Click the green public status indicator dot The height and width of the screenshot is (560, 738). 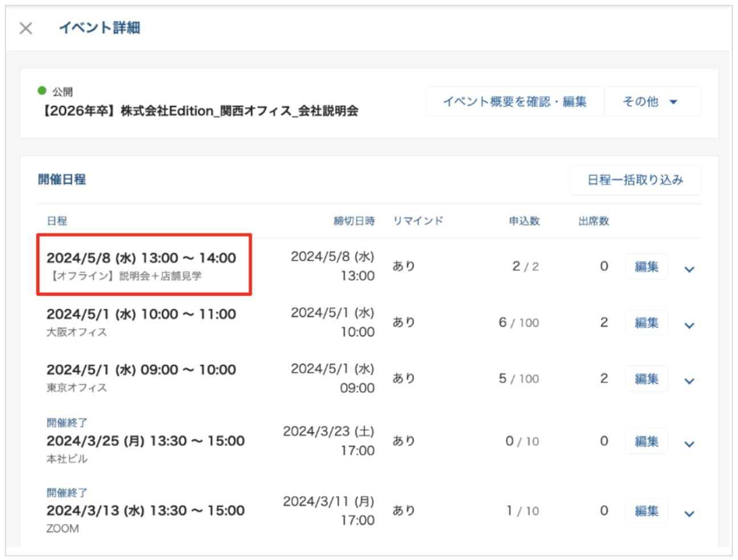click(42, 90)
